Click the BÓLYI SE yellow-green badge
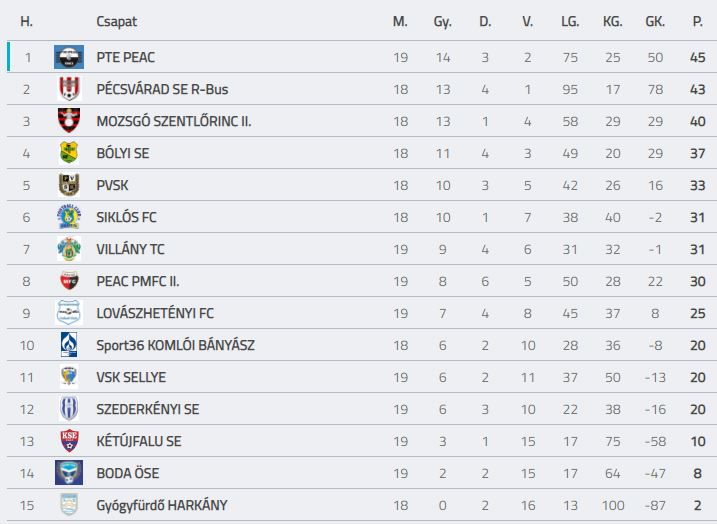This screenshot has height=524, width=717. point(69,153)
